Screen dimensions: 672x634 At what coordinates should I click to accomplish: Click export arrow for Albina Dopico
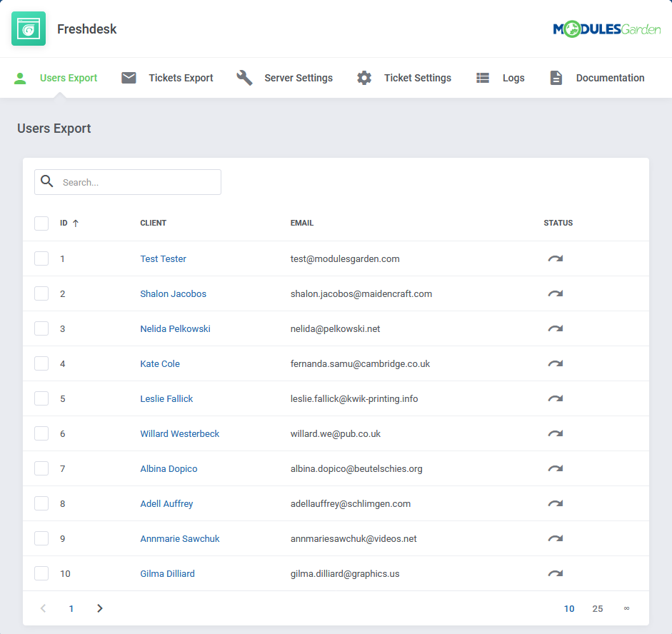click(556, 468)
